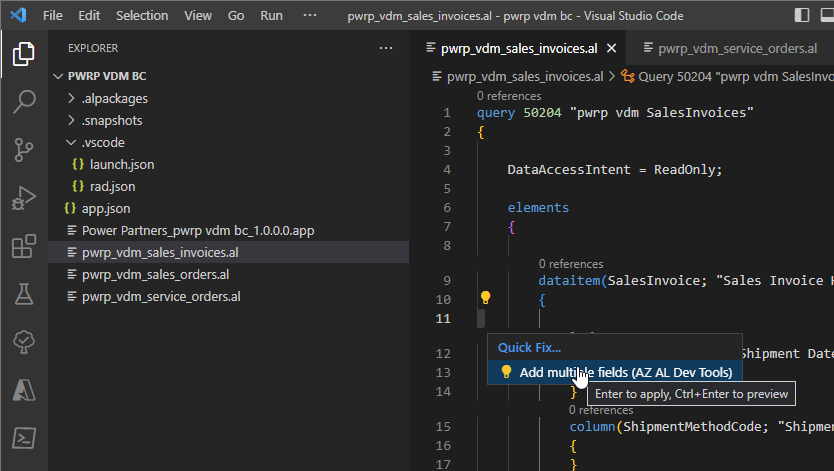Click the EXPLORER panel title
This screenshot has height=471, width=834.
[x=93, y=48]
